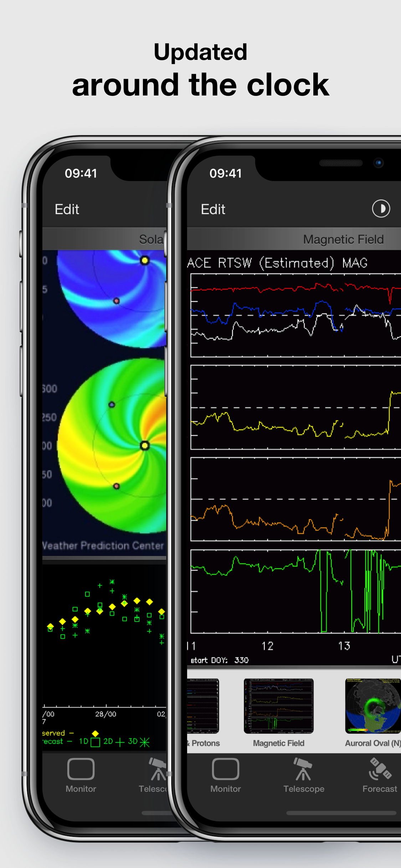Select the Auroral Oval (N) thumbnail
This screenshot has width=401, height=868.
(x=373, y=706)
